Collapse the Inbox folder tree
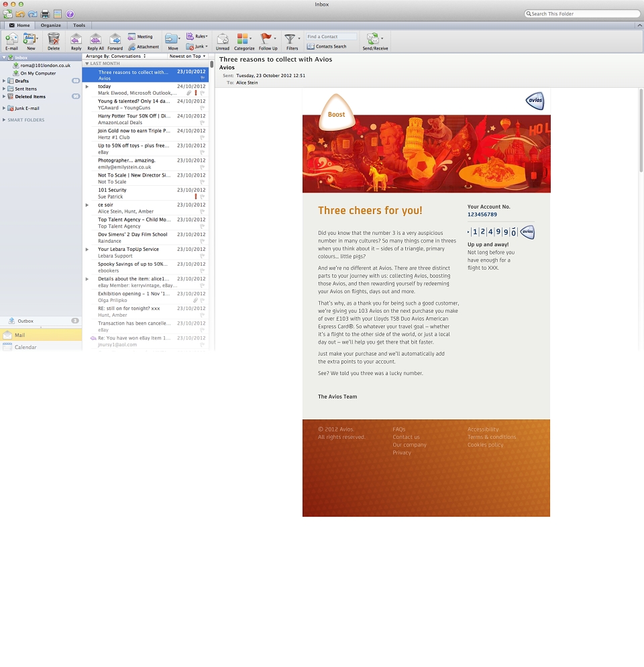 [x=4, y=58]
